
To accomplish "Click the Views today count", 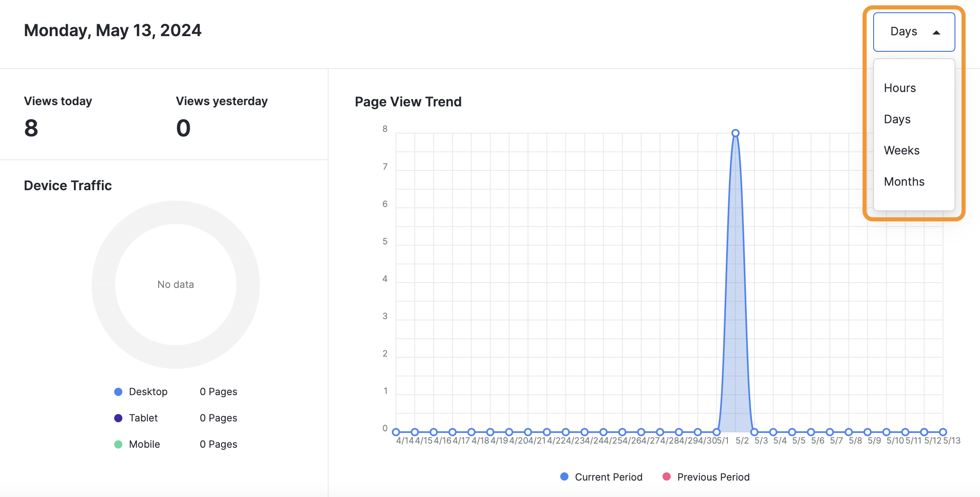I will [x=31, y=128].
